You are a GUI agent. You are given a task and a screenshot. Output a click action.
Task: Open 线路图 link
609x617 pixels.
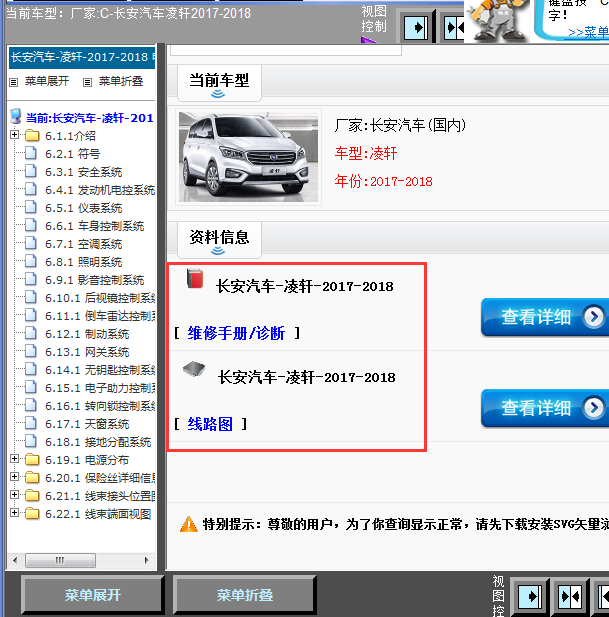[x=210, y=424]
